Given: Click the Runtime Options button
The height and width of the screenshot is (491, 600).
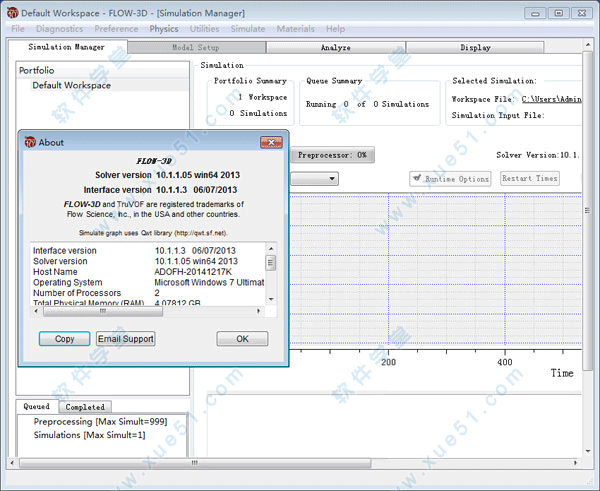Looking at the screenshot, I should (x=450, y=179).
